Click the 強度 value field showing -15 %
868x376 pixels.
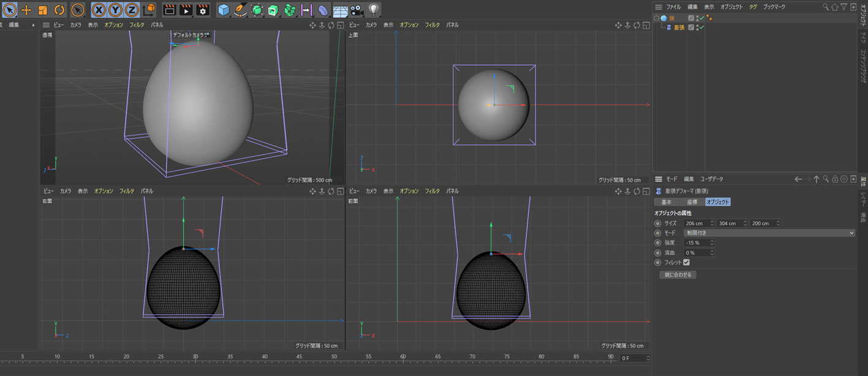click(696, 243)
